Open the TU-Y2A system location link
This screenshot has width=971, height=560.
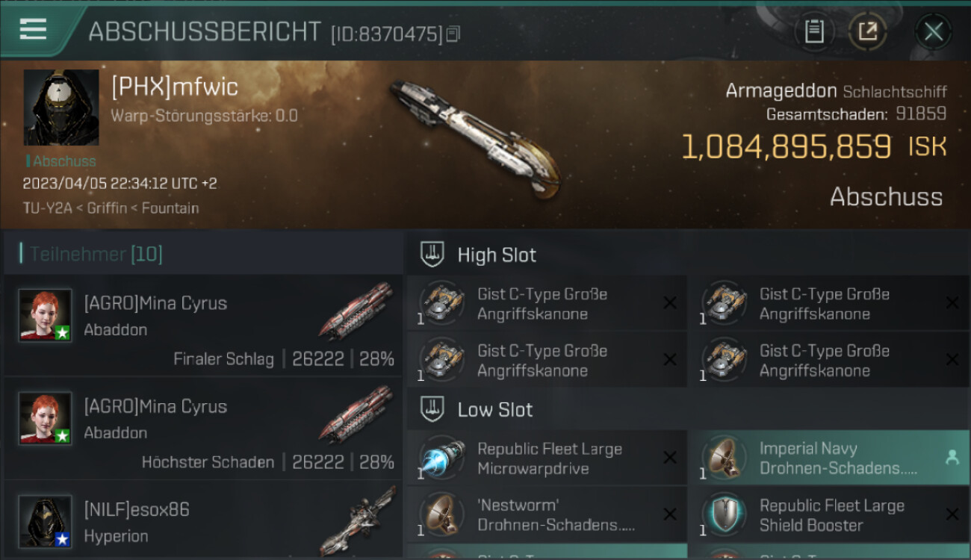(x=48, y=208)
